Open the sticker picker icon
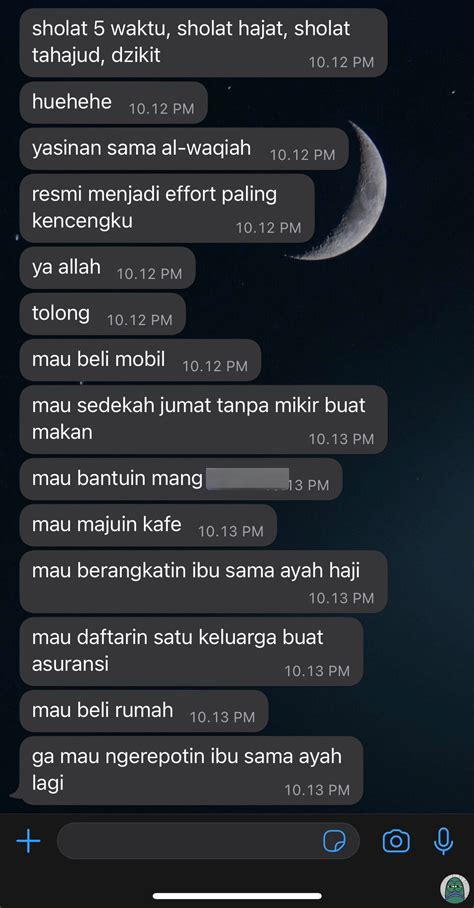Screen dimensions: 474x908 tap(334, 841)
